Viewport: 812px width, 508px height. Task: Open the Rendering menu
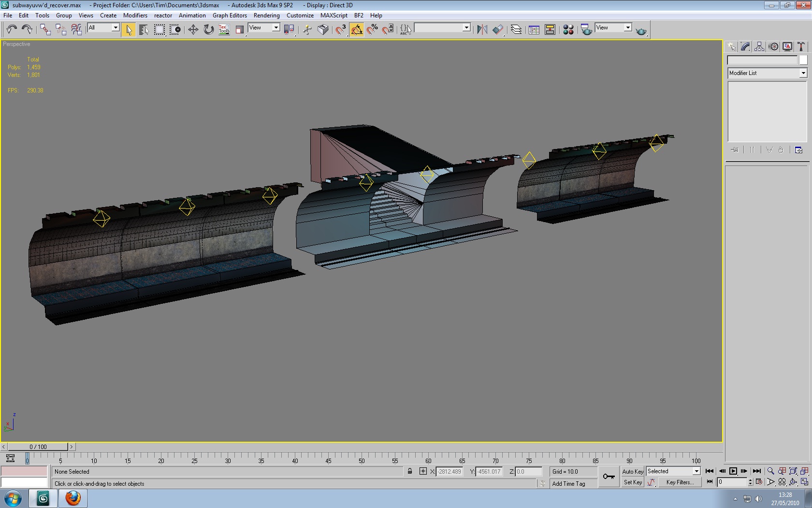pos(266,15)
